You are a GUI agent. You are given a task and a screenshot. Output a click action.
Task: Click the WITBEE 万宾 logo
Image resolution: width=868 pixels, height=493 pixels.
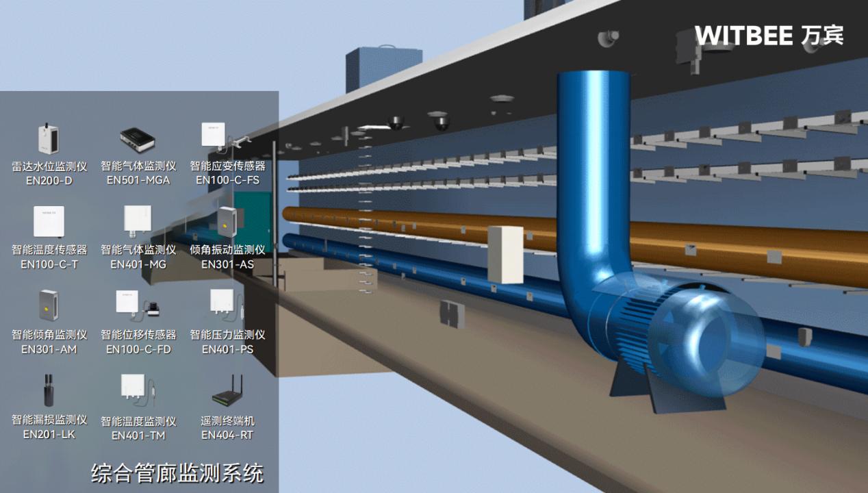tap(769, 36)
